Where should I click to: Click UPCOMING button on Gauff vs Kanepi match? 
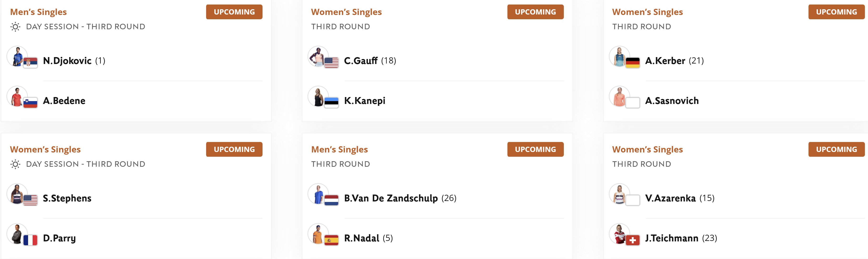(x=536, y=12)
